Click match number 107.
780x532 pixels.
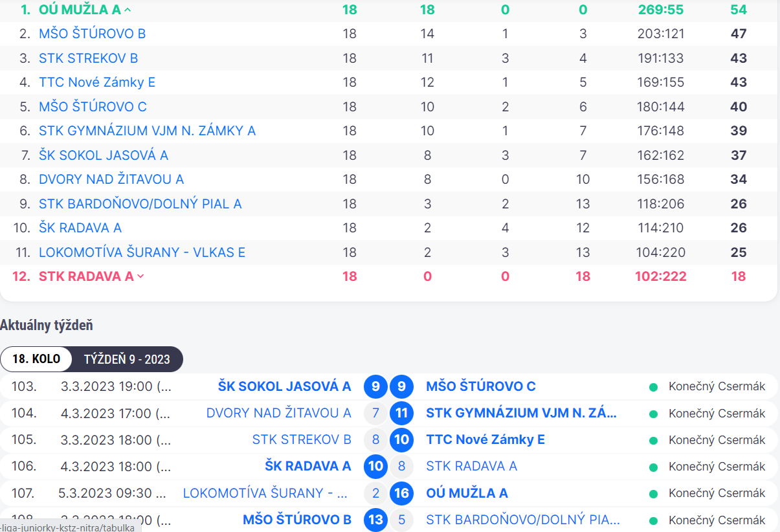(22, 493)
